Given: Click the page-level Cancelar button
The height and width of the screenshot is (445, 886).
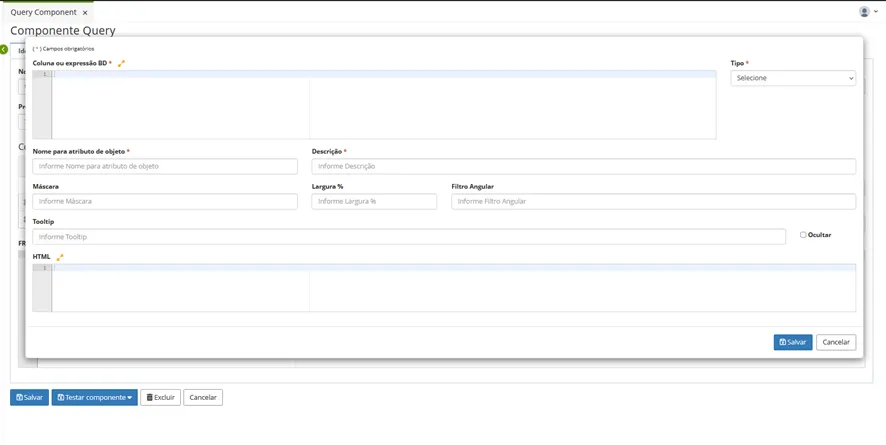Looking at the screenshot, I should click(x=203, y=398).
